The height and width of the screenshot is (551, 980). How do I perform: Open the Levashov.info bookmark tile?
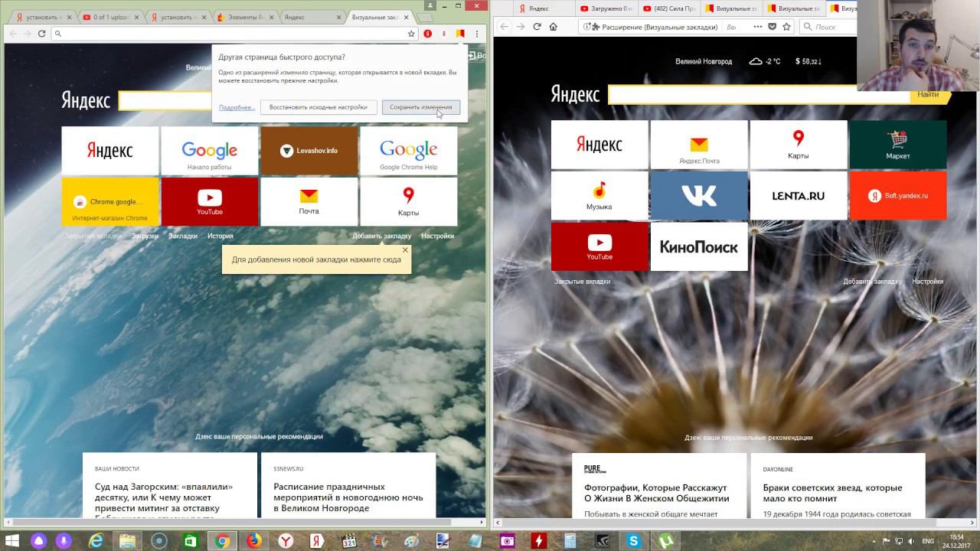click(x=309, y=151)
